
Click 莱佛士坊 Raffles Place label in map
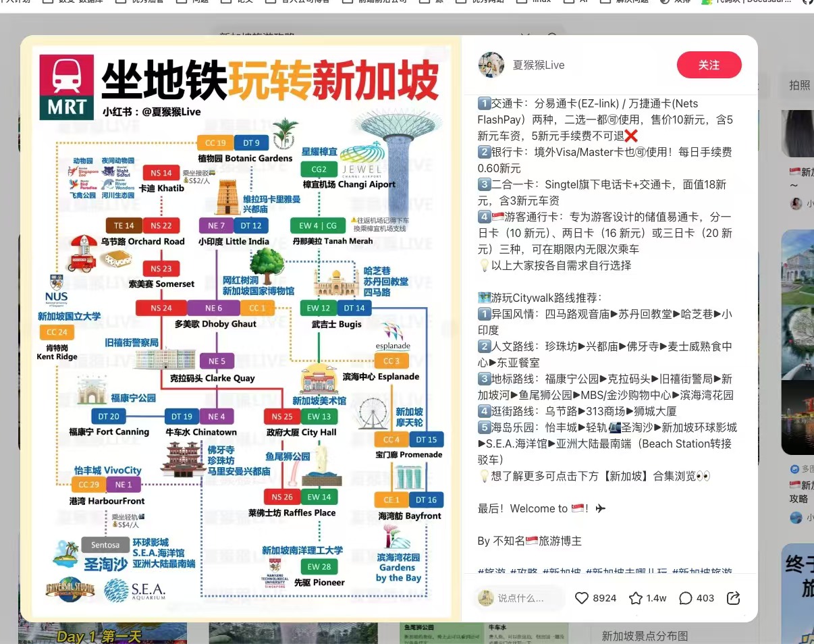click(x=292, y=513)
